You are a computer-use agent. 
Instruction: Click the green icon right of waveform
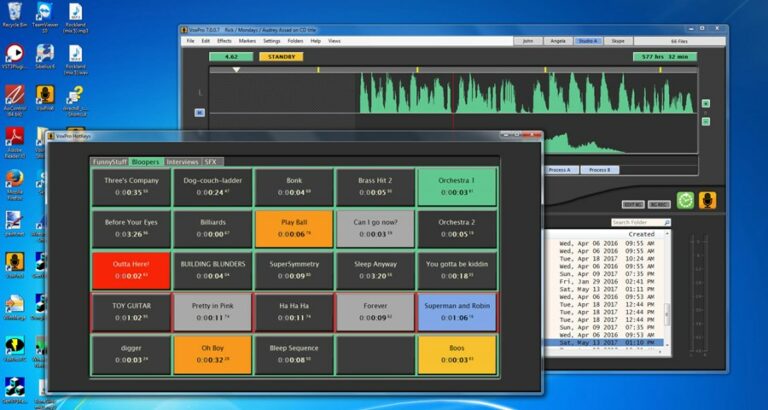(x=705, y=103)
